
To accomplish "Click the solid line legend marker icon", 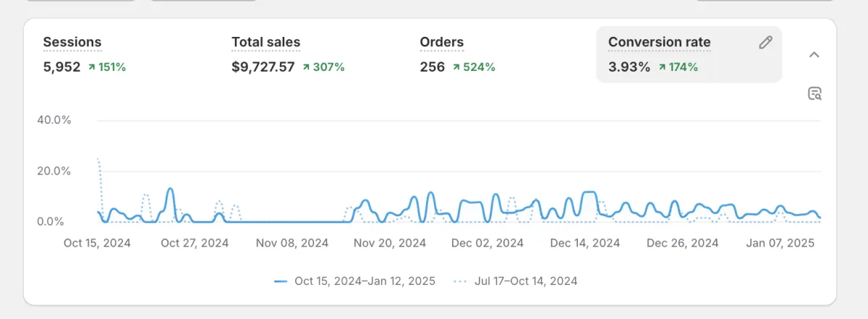I will pyautogui.click(x=281, y=281).
